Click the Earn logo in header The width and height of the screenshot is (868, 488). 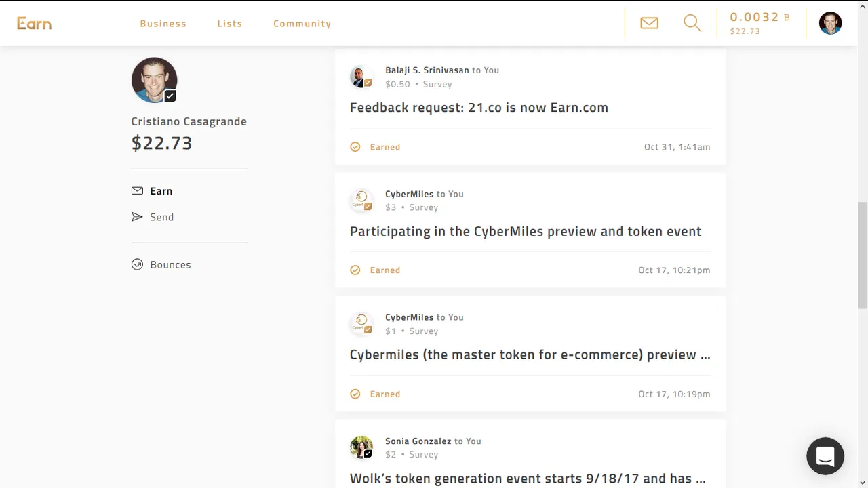[34, 24]
